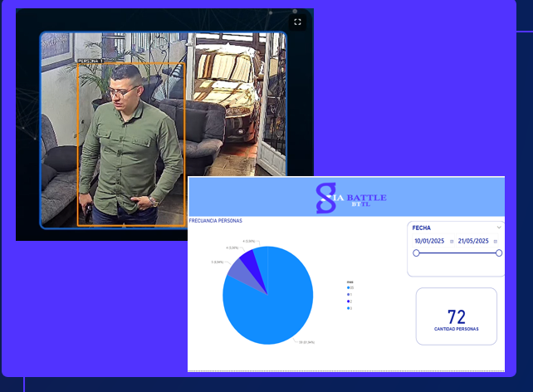The height and width of the screenshot is (392, 533).
Task: Click the FRECUANCIA PERSONAS chart title
Action: pos(216,221)
